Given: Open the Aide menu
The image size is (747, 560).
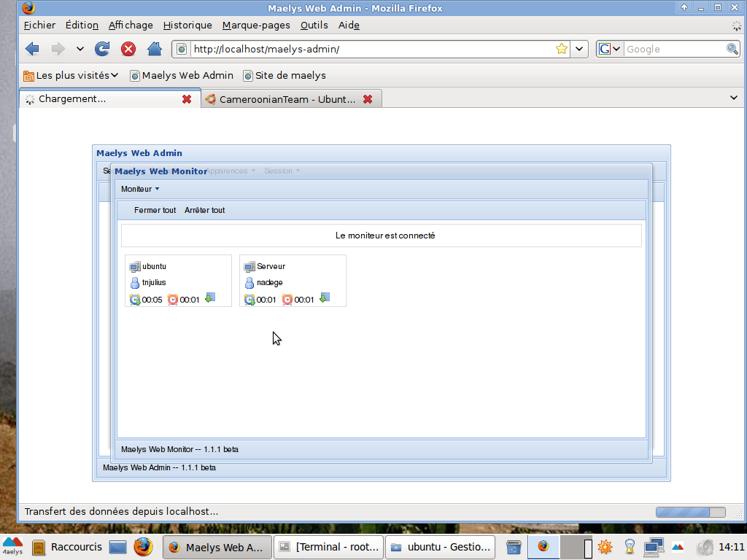Looking at the screenshot, I should click(x=349, y=26).
